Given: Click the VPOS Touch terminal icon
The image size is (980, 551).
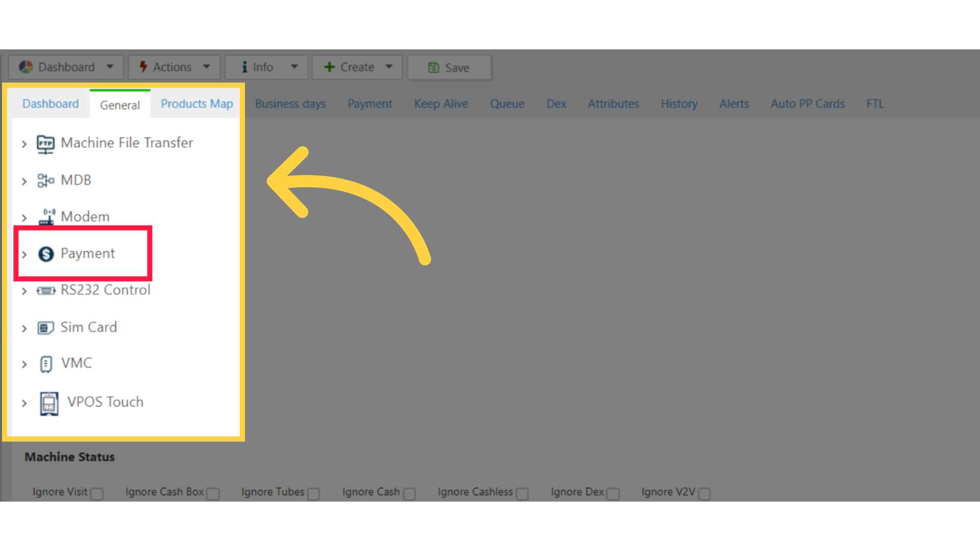Looking at the screenshot, I should 49,404.
